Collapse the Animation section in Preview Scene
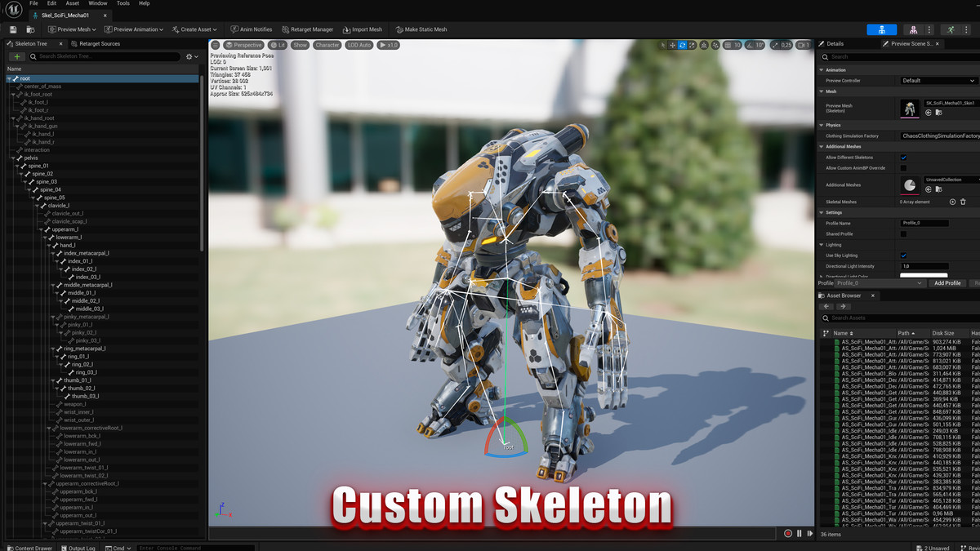The image size is (980, 551). 821,70
